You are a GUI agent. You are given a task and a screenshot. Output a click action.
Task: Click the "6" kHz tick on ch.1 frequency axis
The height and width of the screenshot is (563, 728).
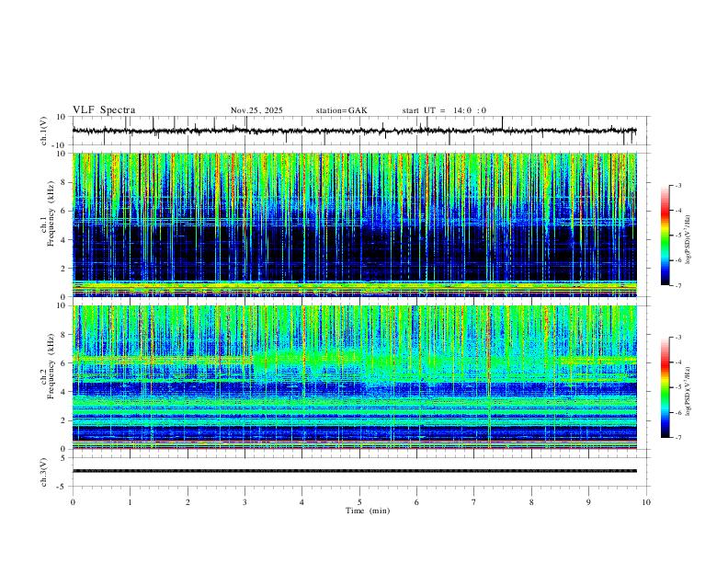click(64, 211)
